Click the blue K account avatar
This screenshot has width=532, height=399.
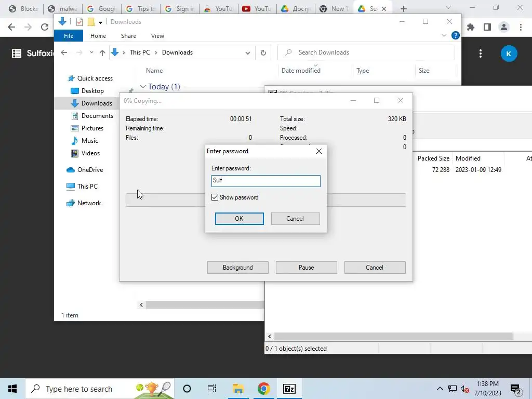(x=509, y=54)
